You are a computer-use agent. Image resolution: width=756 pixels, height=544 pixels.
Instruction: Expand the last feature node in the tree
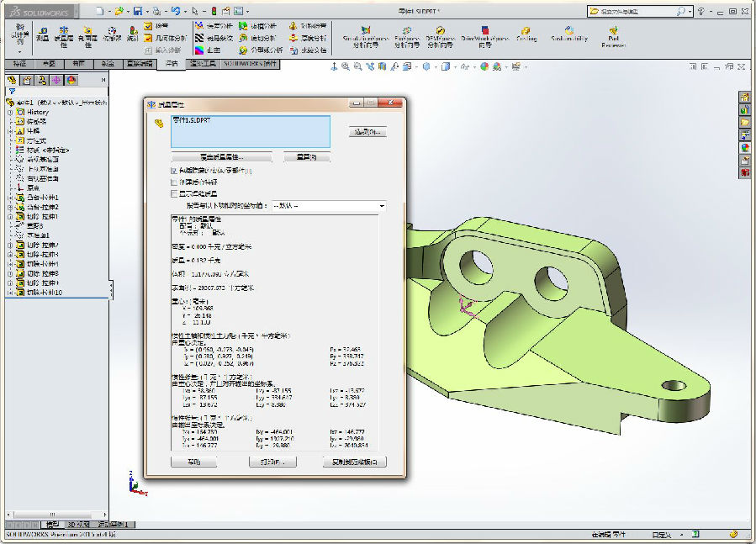10,292
